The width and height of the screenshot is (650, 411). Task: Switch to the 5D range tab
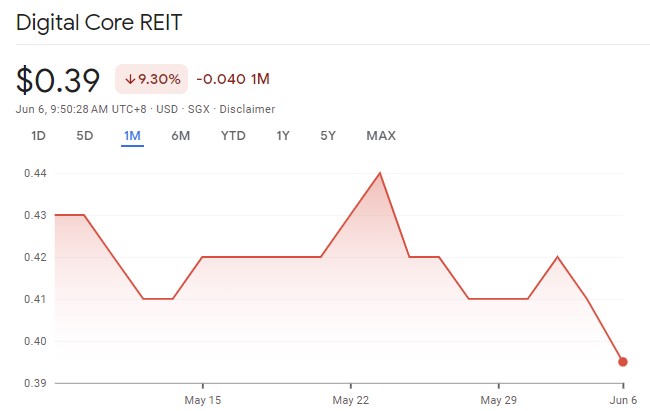point(85,136)
